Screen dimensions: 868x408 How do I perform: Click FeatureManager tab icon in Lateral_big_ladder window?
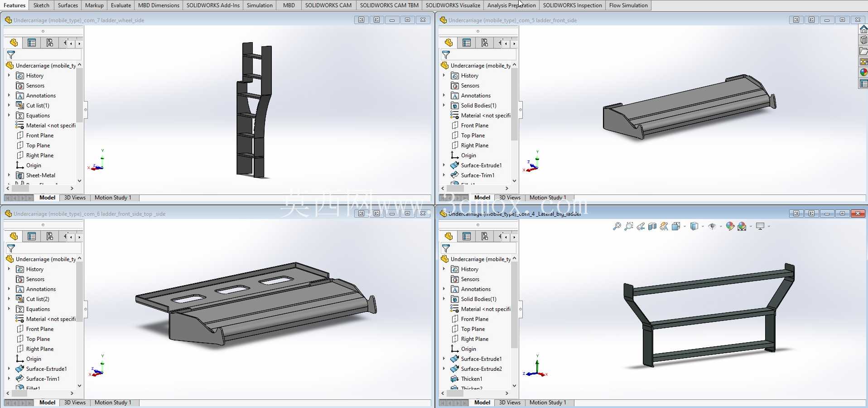coord(448,236)
